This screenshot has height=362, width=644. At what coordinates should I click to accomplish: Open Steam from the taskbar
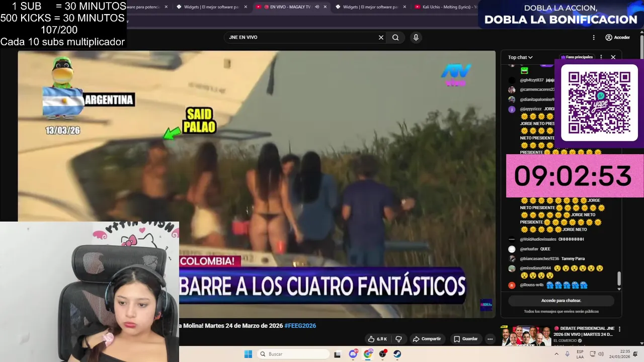coord(397,354)
